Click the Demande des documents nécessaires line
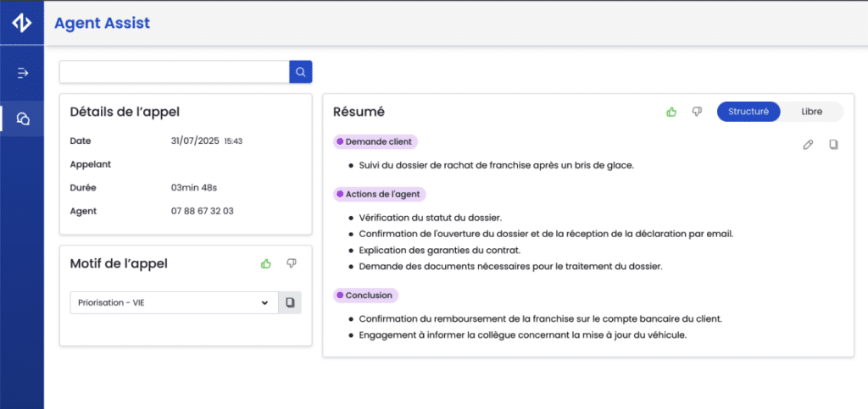This screenshot has width=868, height=409. coord(510,267)
